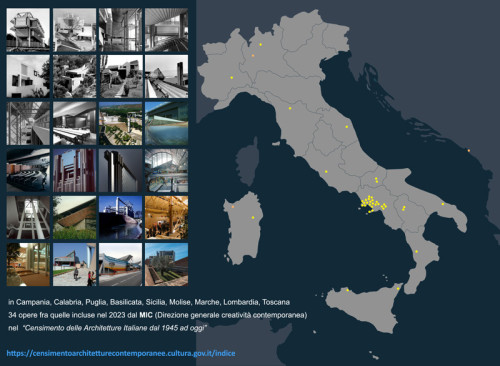500x366 pixels.
Task: Open photo of wavy-roofed striped building by road
Action: [x=120, y=265]
